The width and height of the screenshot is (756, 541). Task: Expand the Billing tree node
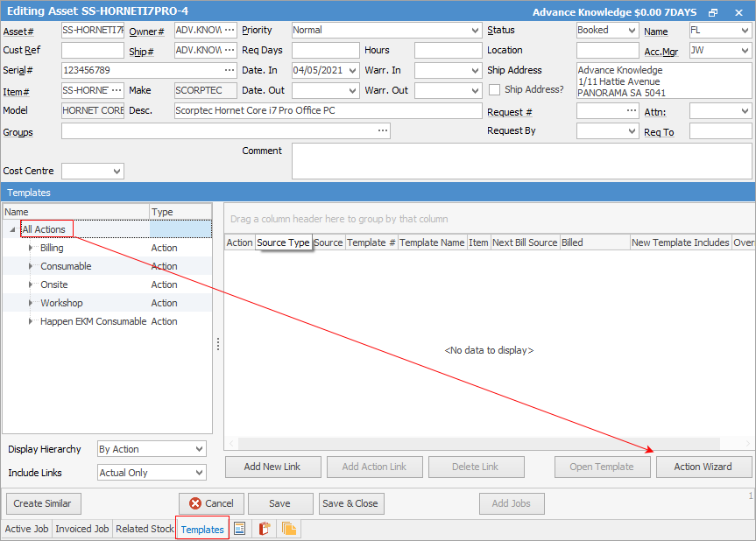click(x=32, y=248)
